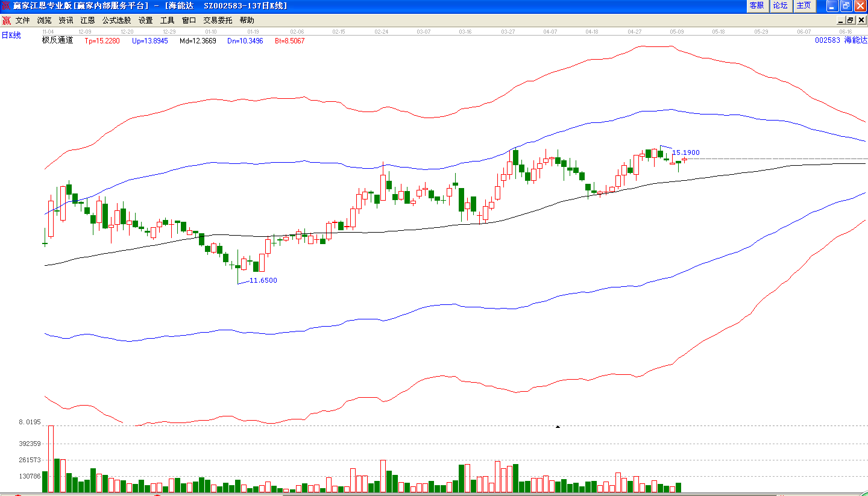Click the 261573 volume scale label
Screen dimensions: 868x496
coord(30,460)
